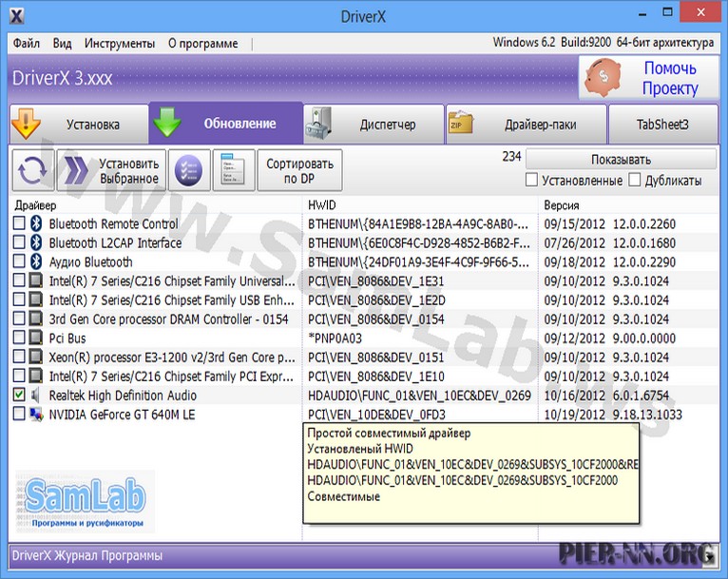This screenshot has width=728, height=579.
Task: Check the Аудио Bluetooth driver checkbox
Action: (19, 261)
